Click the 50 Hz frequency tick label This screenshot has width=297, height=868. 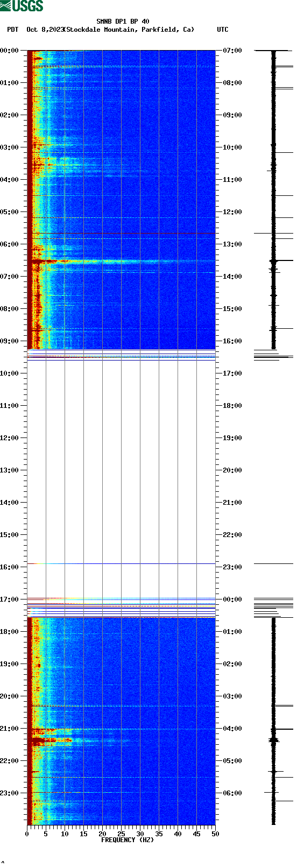click(x=215, y=834)
